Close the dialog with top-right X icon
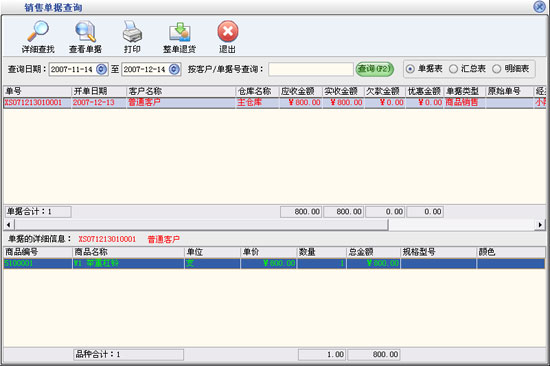 (539, 6)
